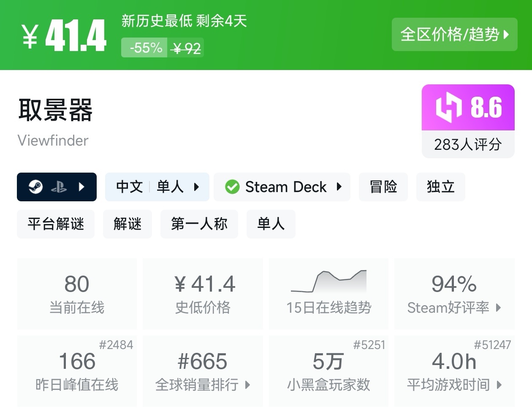Tap the -55% discount badge
The image size is (532, 414).
click(x=146, y=48)
